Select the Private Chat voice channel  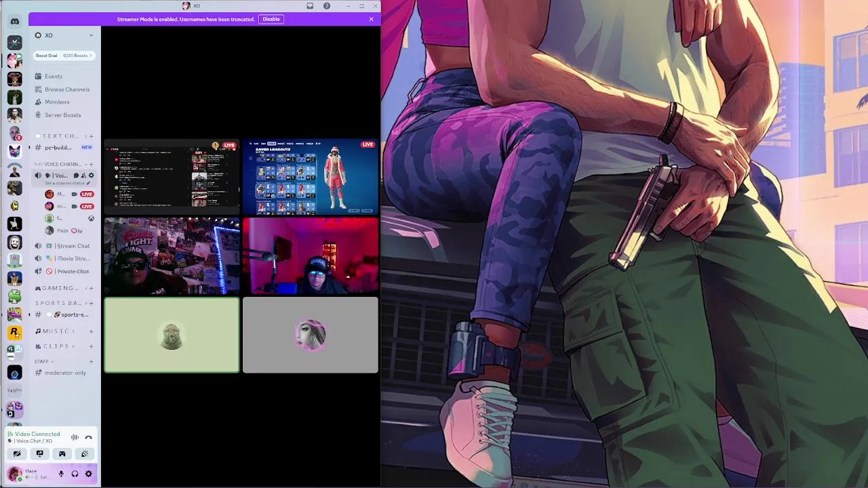pyautogui.click(x=64, y=272)
